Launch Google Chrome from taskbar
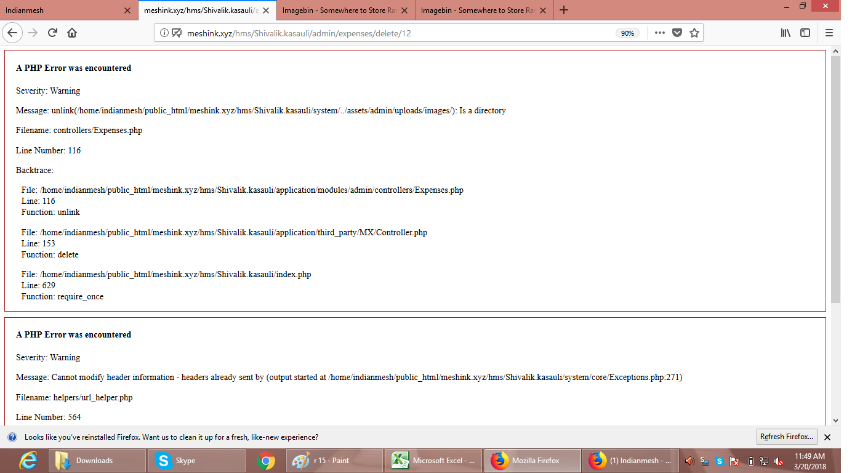Screen dimensions: 868x473 pos(266,461)
